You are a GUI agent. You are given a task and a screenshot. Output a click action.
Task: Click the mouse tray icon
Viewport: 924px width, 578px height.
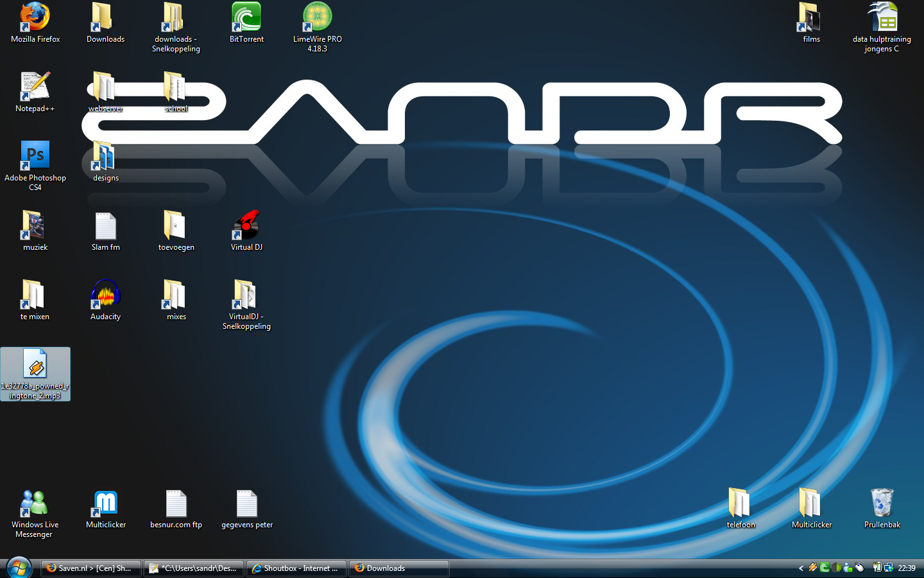pyautogui.click(x=859, y=568)
